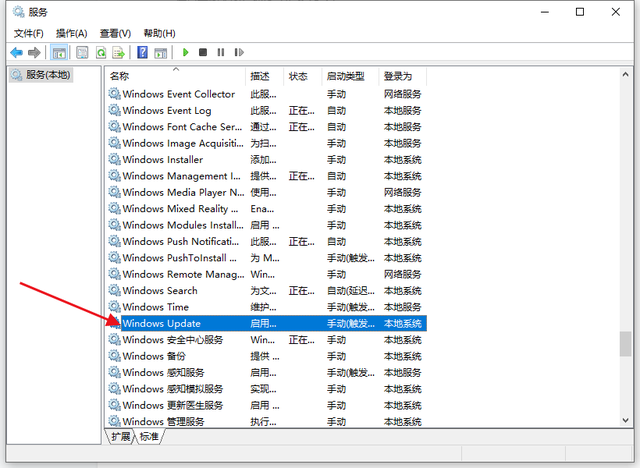Select Windows Font Cache Ser... row

click(x=267, y=127)
